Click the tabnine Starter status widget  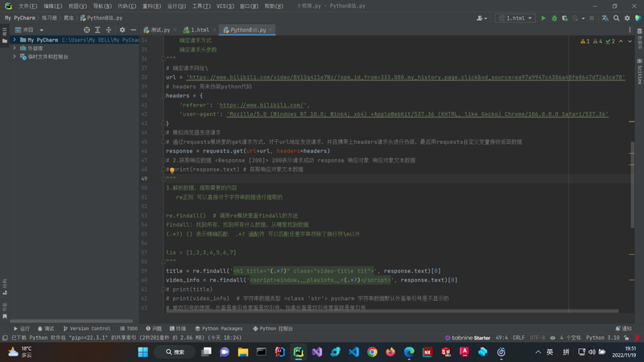[468, 338]
